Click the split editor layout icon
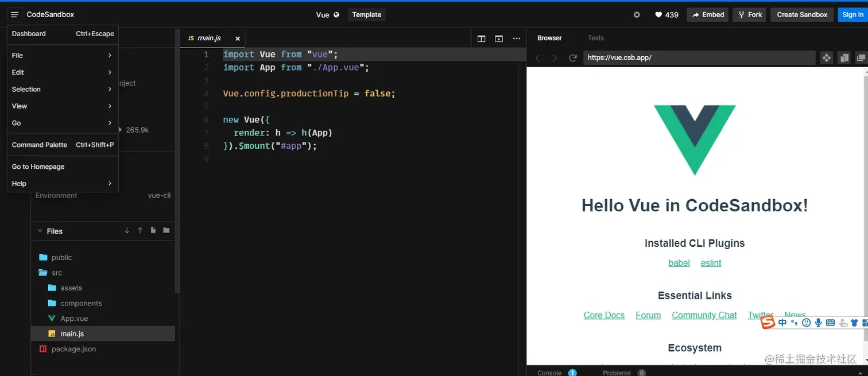 click(x=482, y=38)
